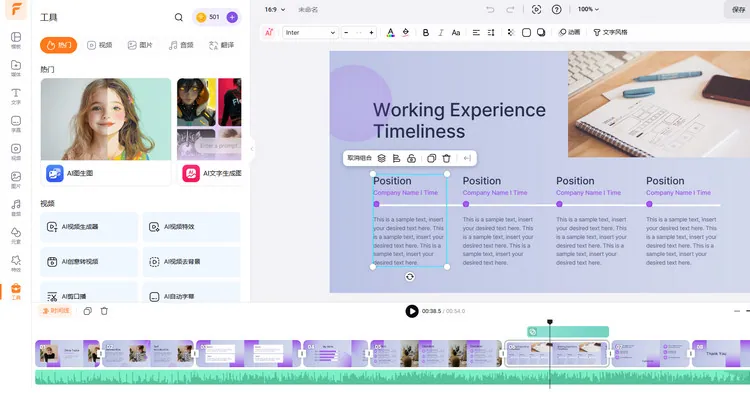The image size is (750, 394).
Task: Click the rotate handle below selected group
Action: click(x=410, y=277)
